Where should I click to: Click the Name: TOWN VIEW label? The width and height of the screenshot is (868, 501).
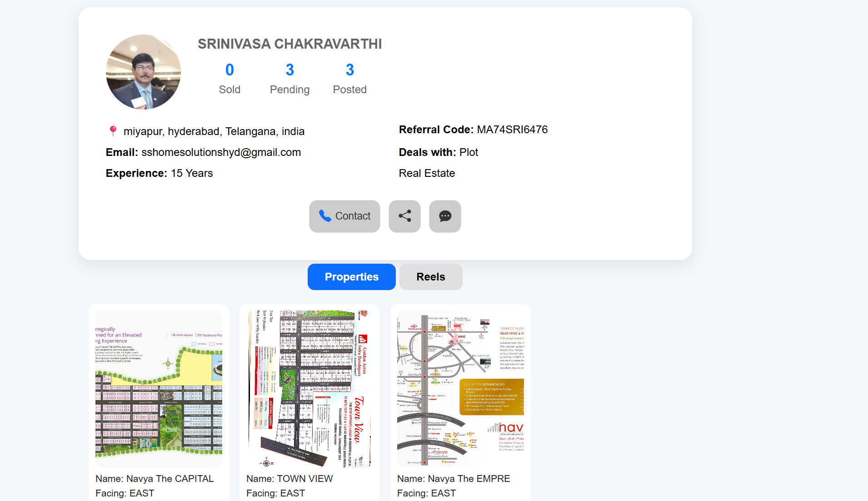[x=289, y=479]
